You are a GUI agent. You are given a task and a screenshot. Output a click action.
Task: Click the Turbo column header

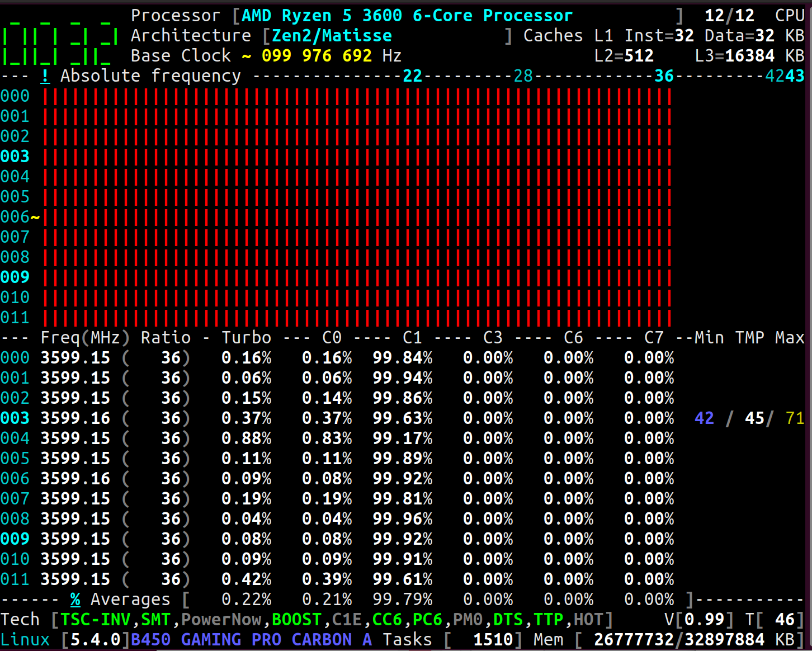pyautogui.click(x=246, y=338)
